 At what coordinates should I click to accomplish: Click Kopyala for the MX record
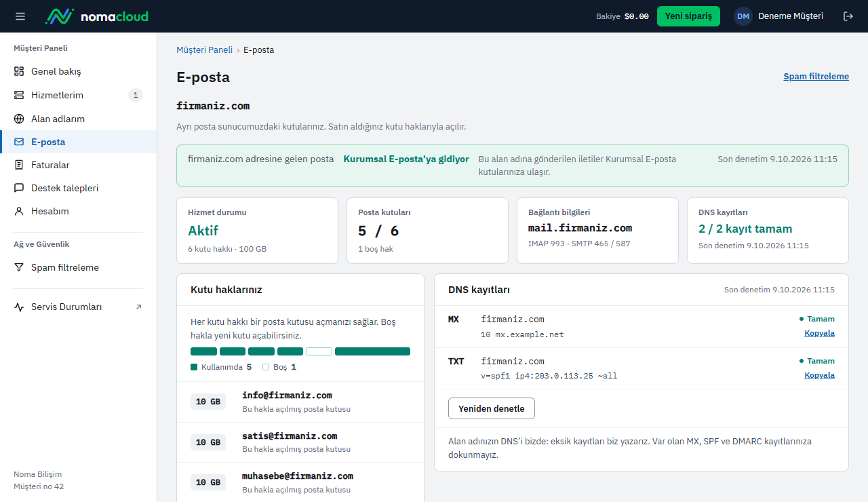819,333
